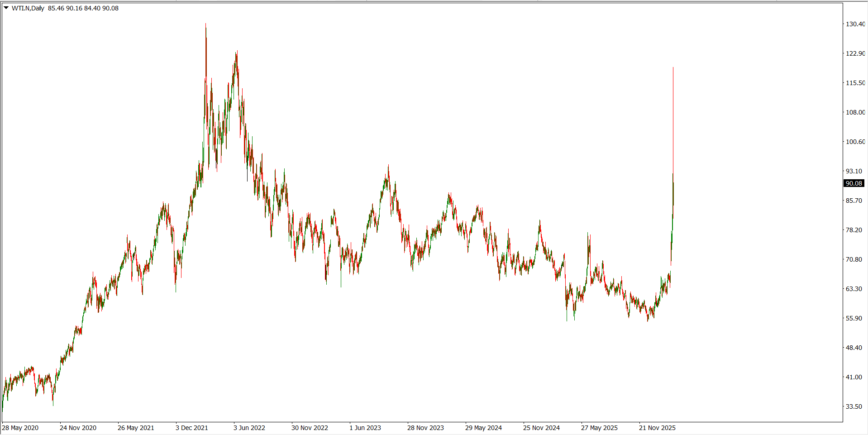Viewport: 868px width, 435px height.
Task: Click the 25 Nov 2024 date label
Action: coord(541,428)
